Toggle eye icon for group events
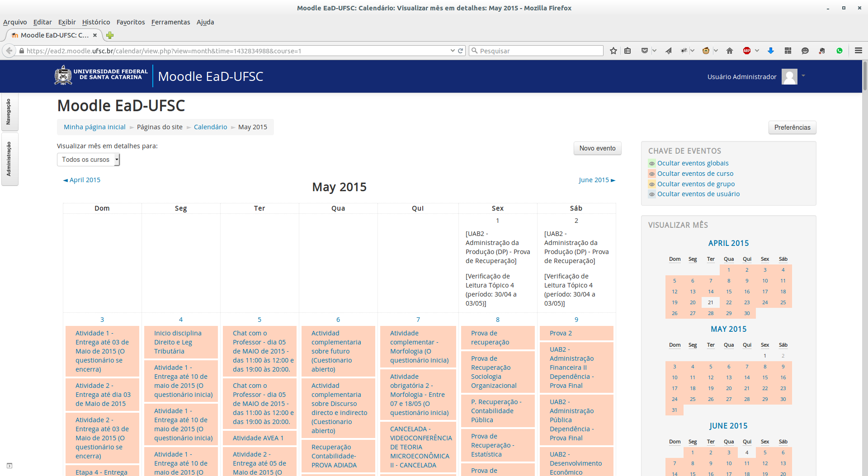 (x=652, y=184)
